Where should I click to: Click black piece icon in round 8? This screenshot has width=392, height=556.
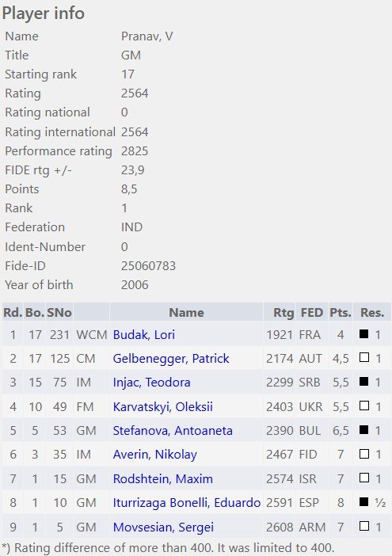tap(364, 502)
